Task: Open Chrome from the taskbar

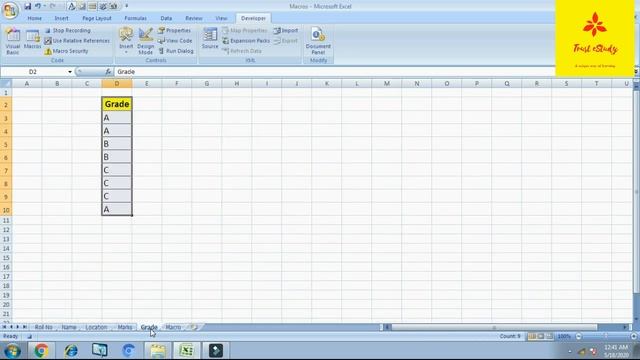Action: point(41,351)
